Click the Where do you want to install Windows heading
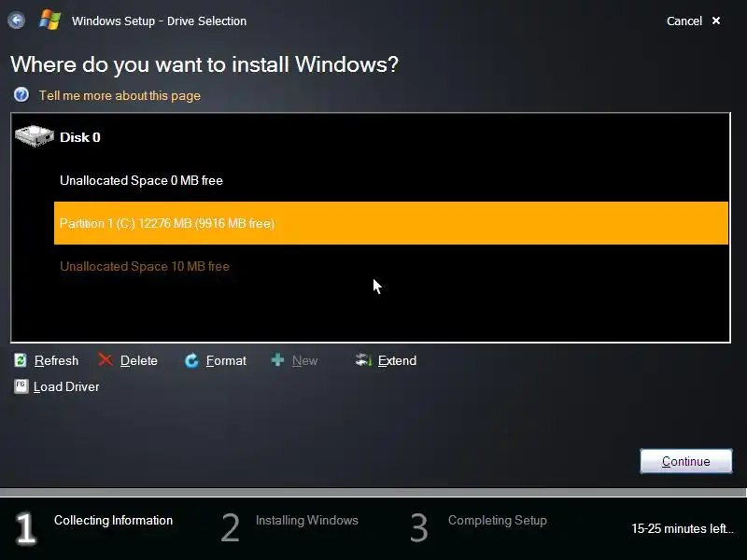 [x=204, y=64]
